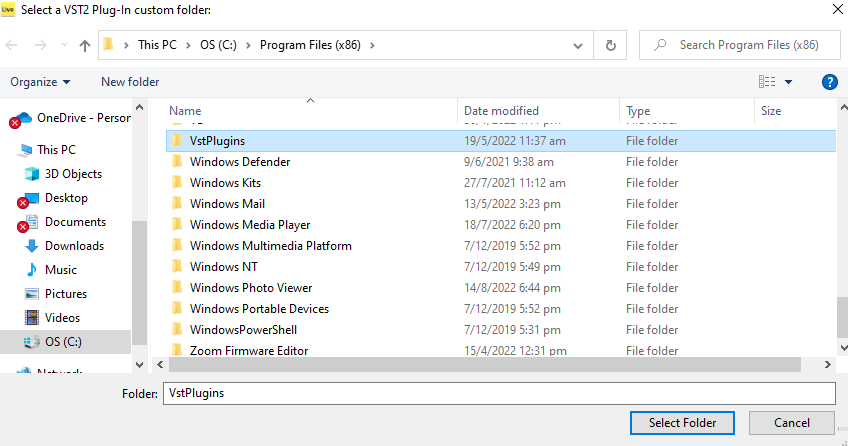The image size is (848, 446).
Task: Click the horizontal scrollbar thumb in file list
Action: pyautogui.click(x=485, y=365)
